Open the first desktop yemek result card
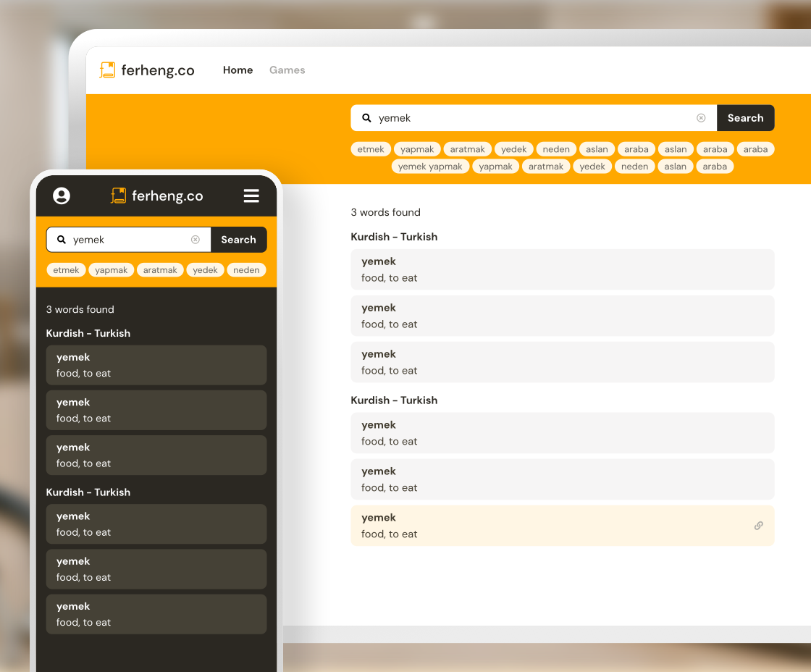 coord(562,269)
